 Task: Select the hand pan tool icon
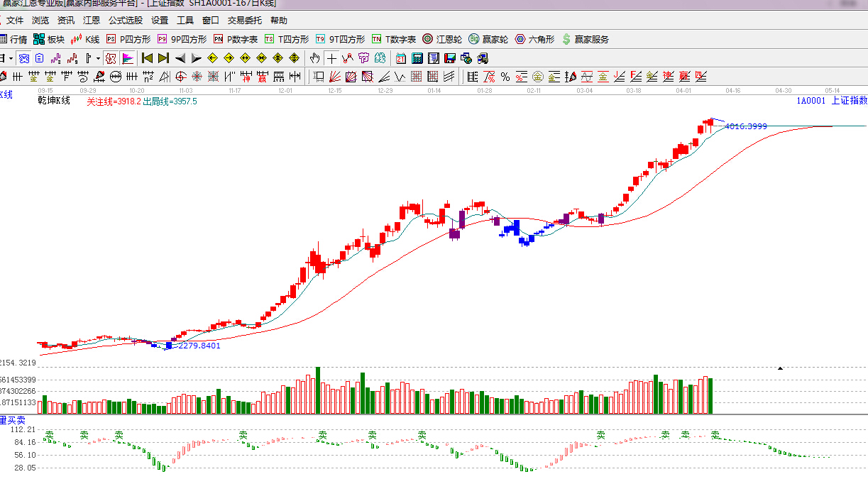[315, 58]
